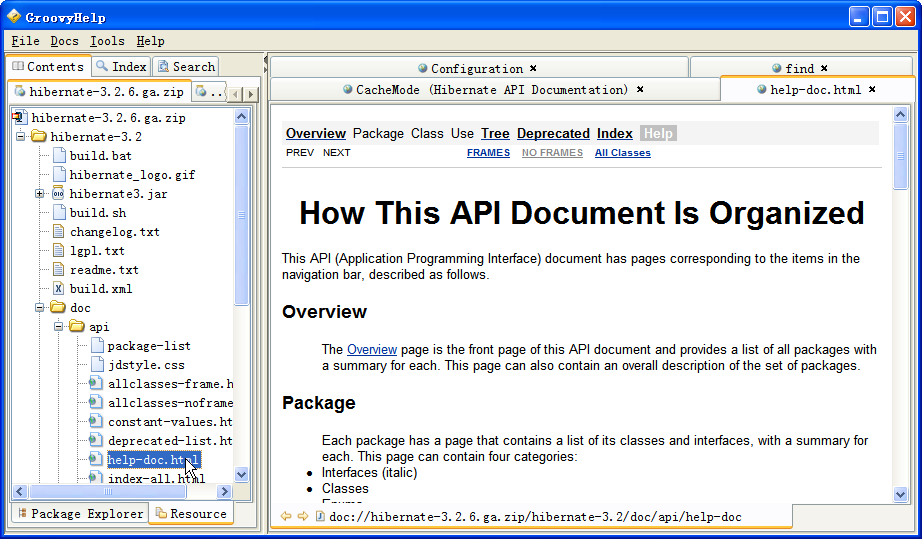Open the Tools menu

(x=107, y=41)
